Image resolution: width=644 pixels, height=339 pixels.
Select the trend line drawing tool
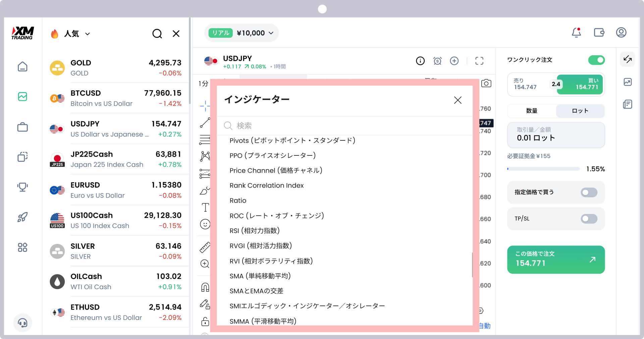pyautogui.click(x=205, y=123)
